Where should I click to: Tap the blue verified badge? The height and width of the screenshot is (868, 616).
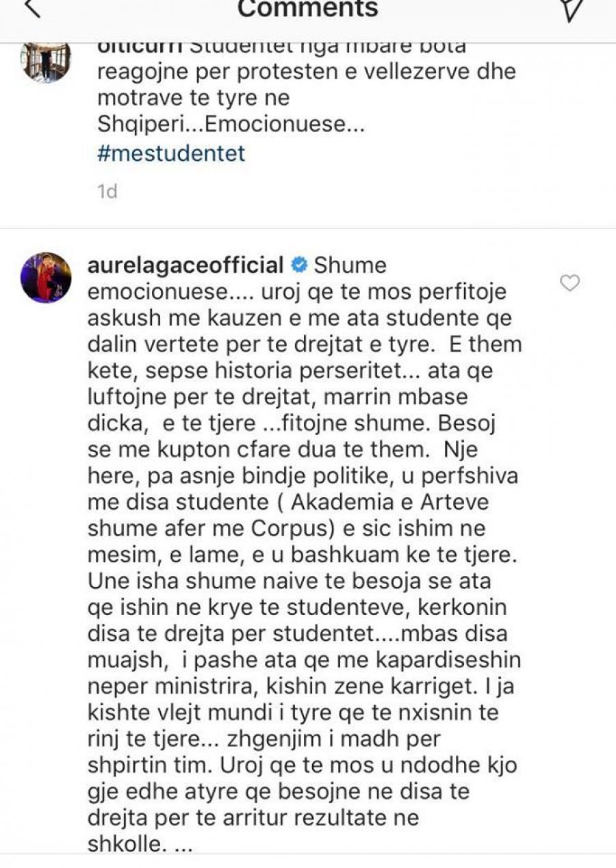click(299, 265)
